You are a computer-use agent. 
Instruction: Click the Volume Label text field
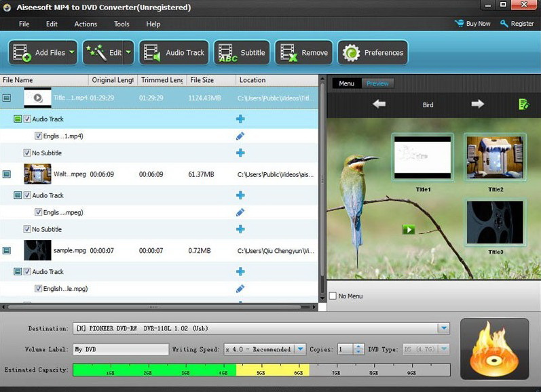coord(120,349)
